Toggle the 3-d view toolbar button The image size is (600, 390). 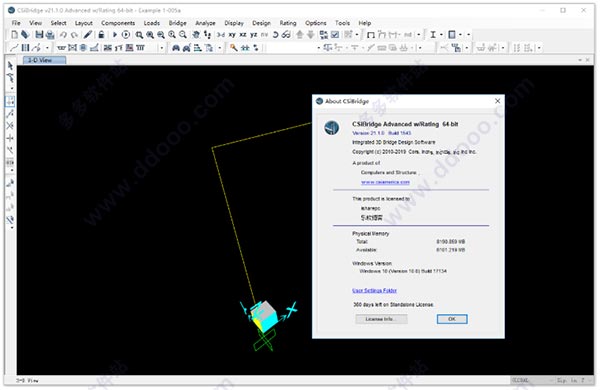point(221,35)
